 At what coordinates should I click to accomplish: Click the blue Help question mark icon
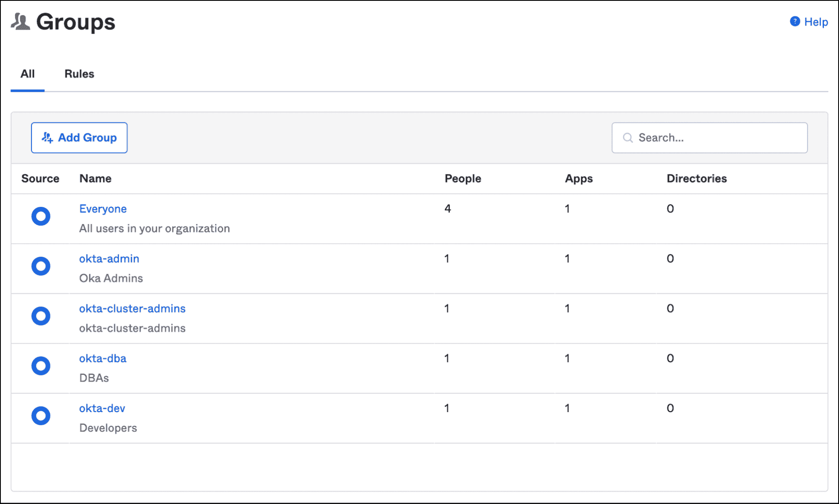pyautogui.click(x=795, y=21)
